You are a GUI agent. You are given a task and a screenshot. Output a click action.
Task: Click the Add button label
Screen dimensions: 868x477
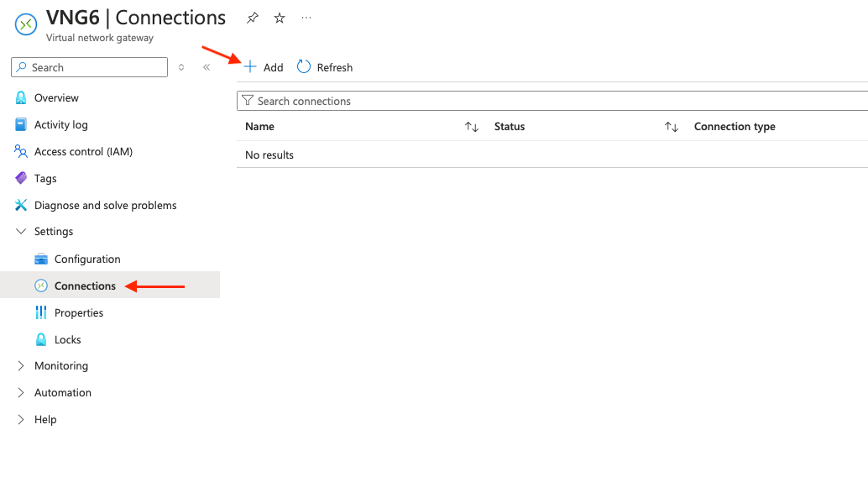tap(273, 67)
